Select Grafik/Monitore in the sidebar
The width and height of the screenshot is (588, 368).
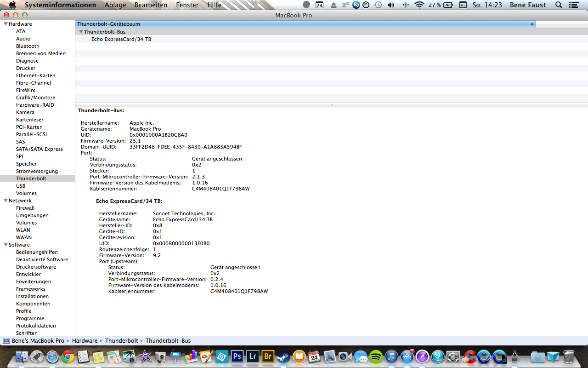point(35,98)
